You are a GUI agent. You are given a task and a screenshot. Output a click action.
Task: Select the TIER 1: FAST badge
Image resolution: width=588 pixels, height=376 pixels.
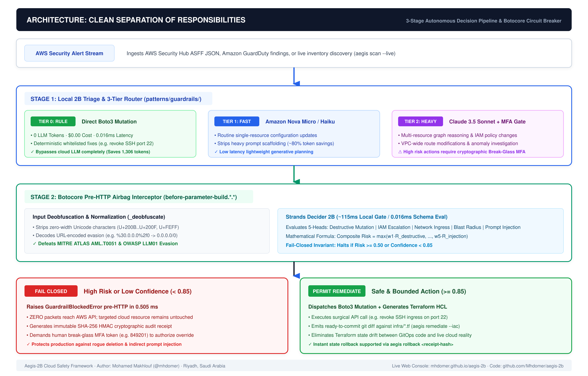coord(237,122)
